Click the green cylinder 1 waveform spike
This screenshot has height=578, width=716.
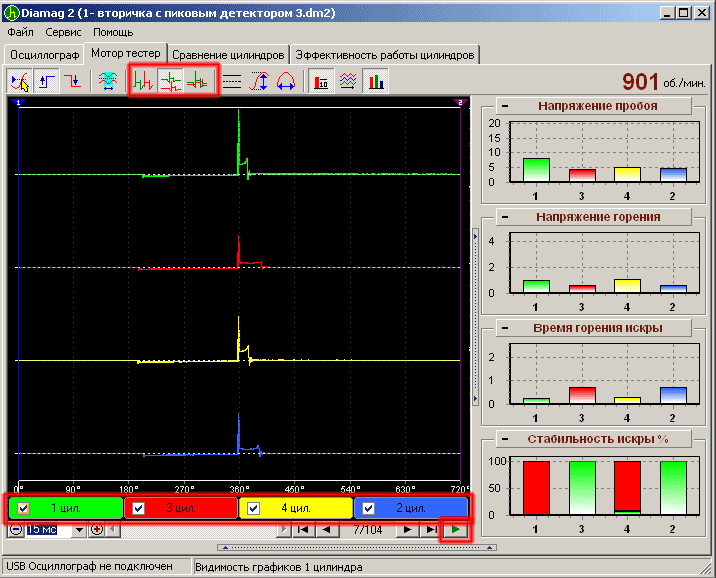click(239, 142)
